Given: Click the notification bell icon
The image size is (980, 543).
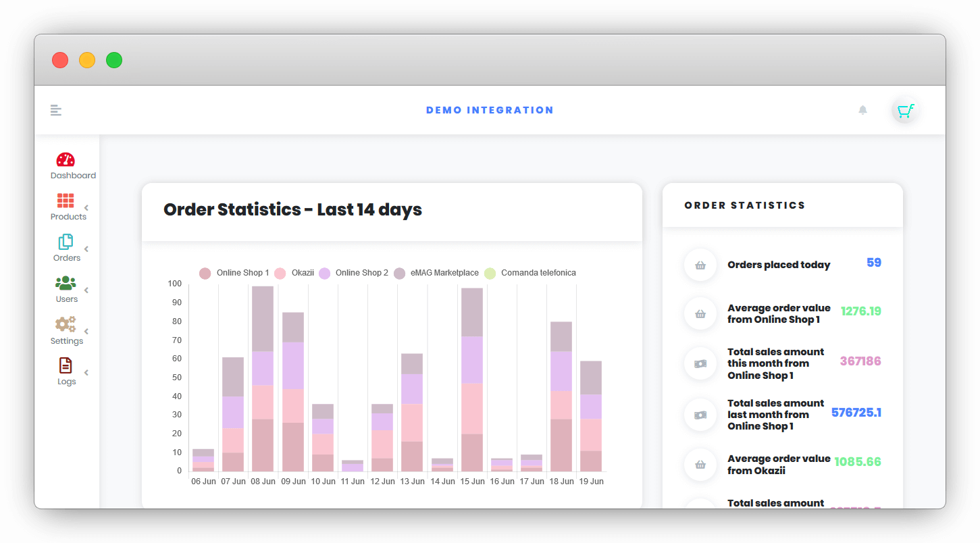Looking at the screenshot, I should click(x=862, y=110).
